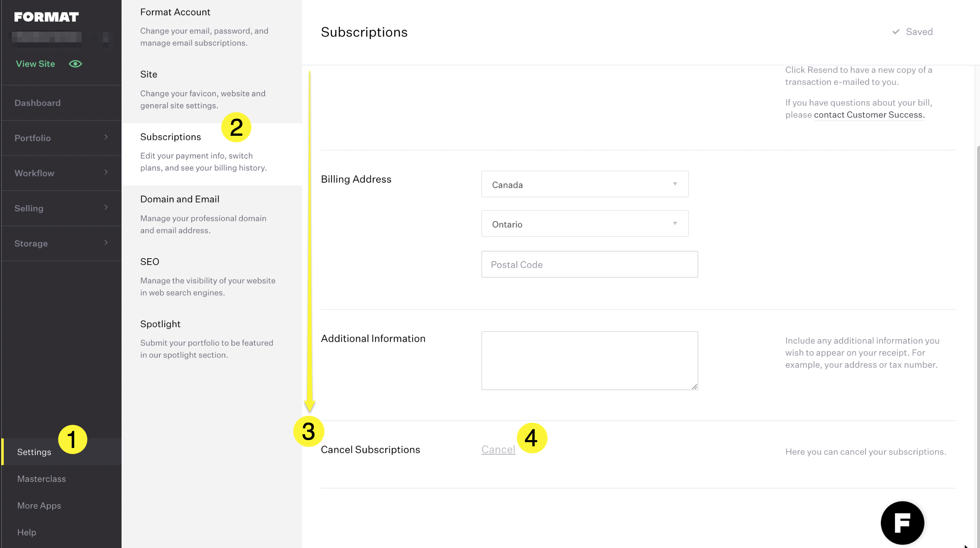Viewport: 980px width, 548px height.
Task: Expand the Selling chevron
Action: (x=106, y=208)
